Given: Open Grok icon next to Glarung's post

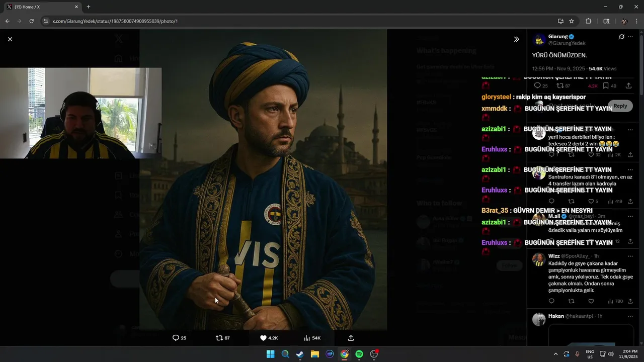Looking at the screenshot, I should [622, 37].
